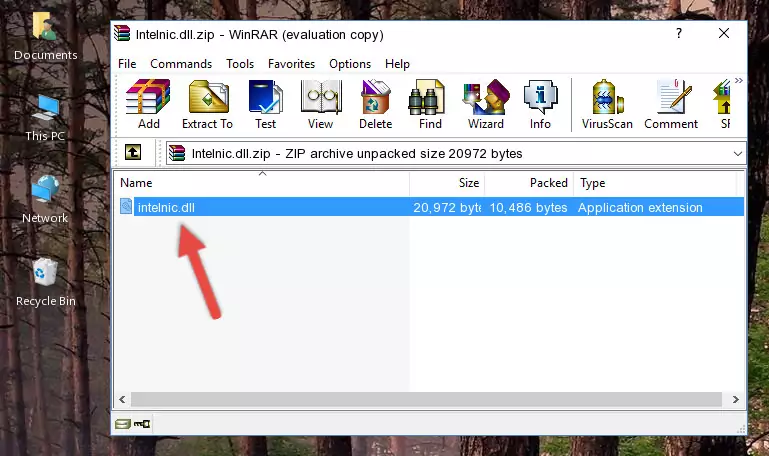
Task: Click the question mark help button
Action: click(679, 33)
